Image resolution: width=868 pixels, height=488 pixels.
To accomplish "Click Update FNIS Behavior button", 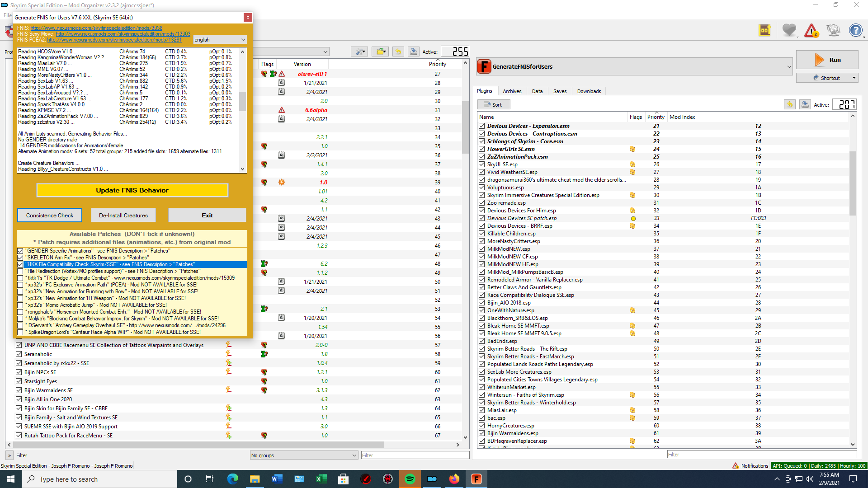I will pos(132,190).
